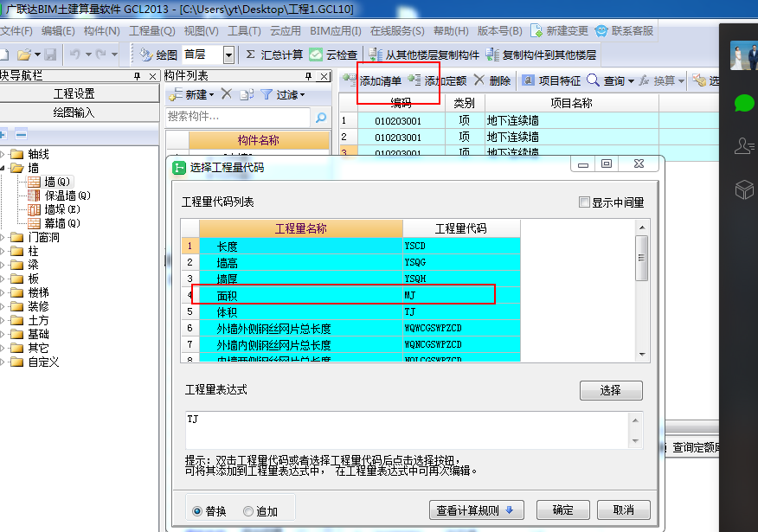Click 取消 to cancel dialog
758x532 pixels.
pyautogui.click(x=623, y=510)
